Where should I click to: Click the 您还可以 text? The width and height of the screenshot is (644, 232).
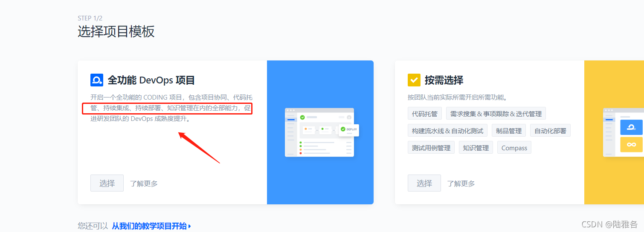(x=93, y=226)
